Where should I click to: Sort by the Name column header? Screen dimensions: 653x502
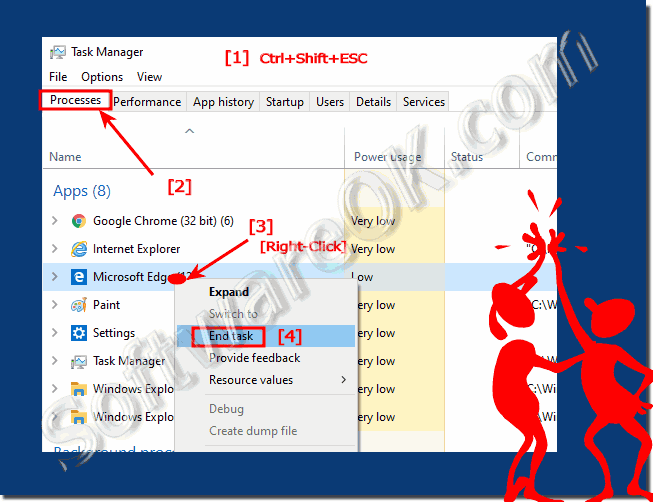pyautogui.click(x=65, y=157)
